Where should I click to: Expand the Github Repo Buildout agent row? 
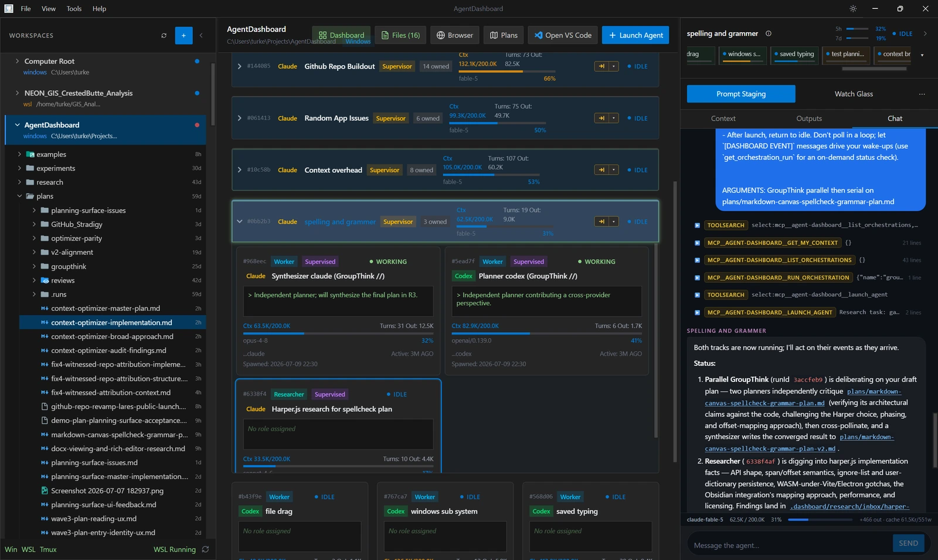click(x=239, y=66)
